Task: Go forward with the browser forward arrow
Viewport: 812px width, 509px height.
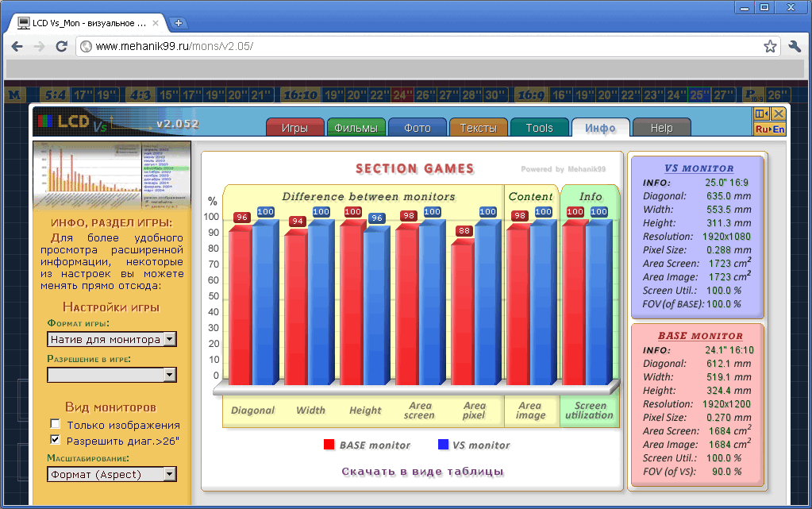Action: pos(40,46)
